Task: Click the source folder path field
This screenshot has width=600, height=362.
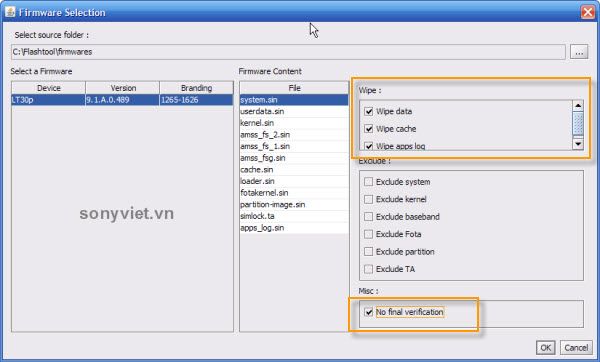Action: click(288, 52)
